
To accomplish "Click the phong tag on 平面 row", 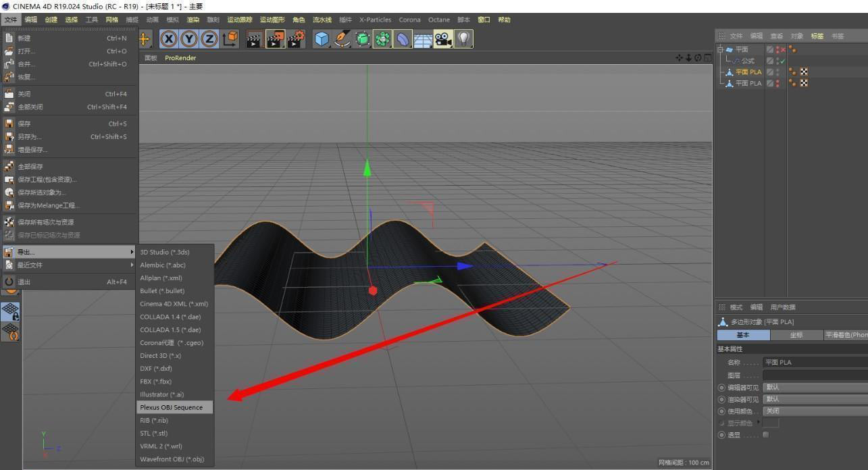I will tap(793, 49).
